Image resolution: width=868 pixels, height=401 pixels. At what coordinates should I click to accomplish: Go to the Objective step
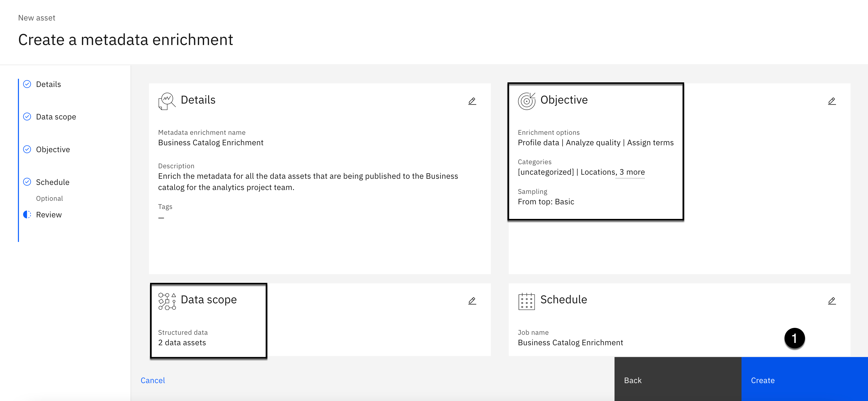tap(53, 150)
